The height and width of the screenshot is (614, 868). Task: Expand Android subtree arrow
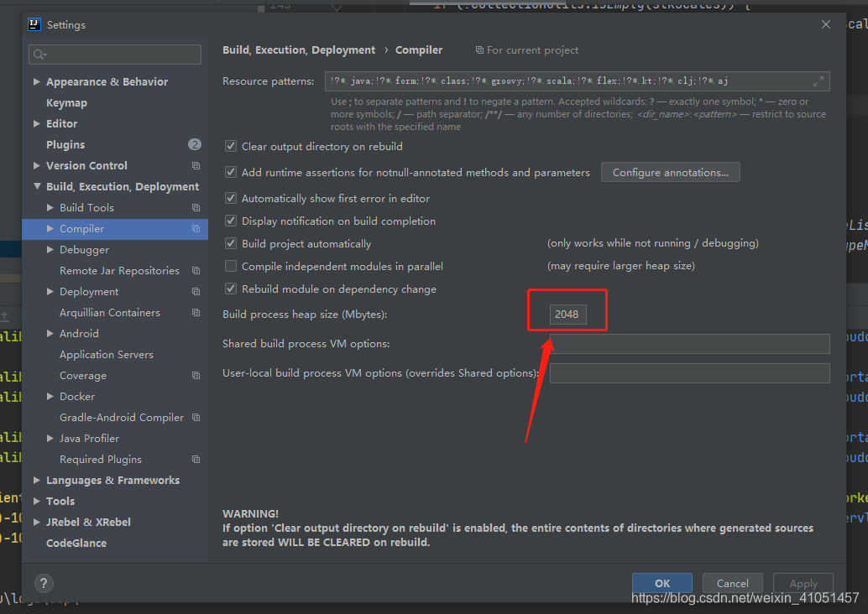pyautogui.click(x=50, y=334)
